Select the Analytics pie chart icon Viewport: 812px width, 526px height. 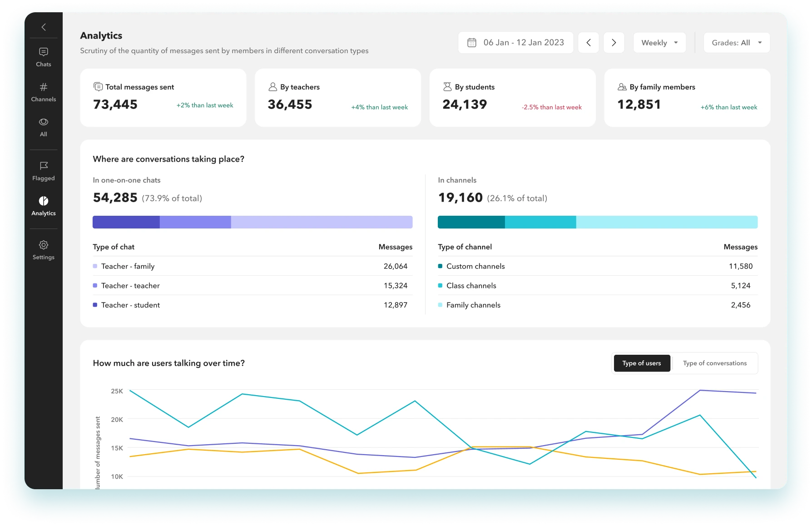click(44, 201)
